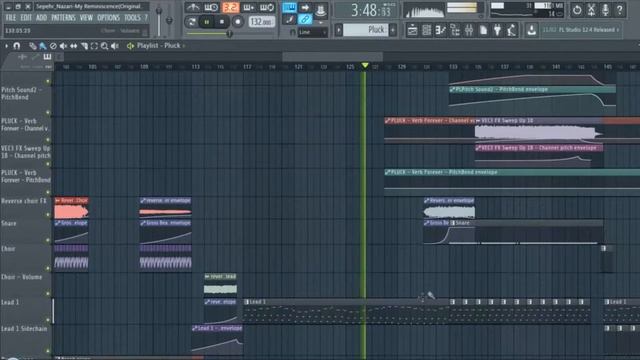Open PLUCK Verb Forever PitchBend envelope clip menu
The height and width of the screenshot is (360, 640).
tap(388, 172)
